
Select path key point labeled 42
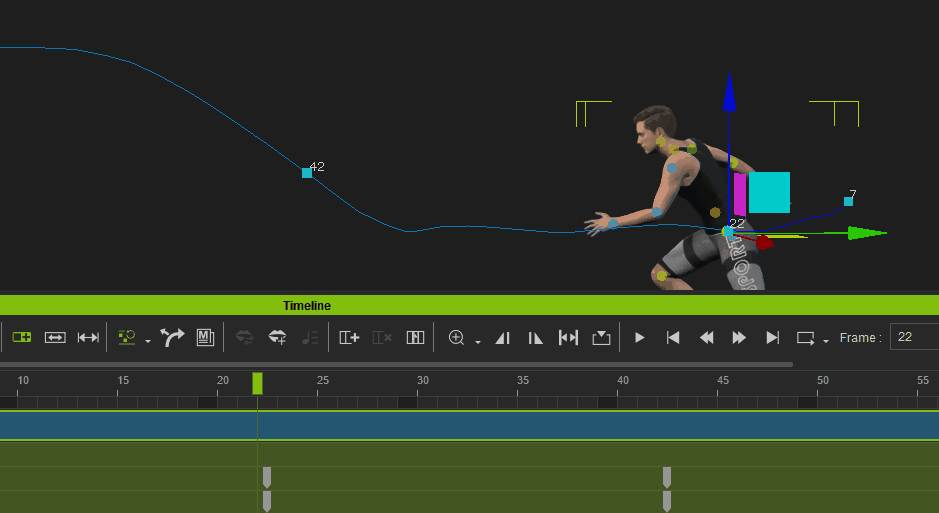[x=307, y=173]
